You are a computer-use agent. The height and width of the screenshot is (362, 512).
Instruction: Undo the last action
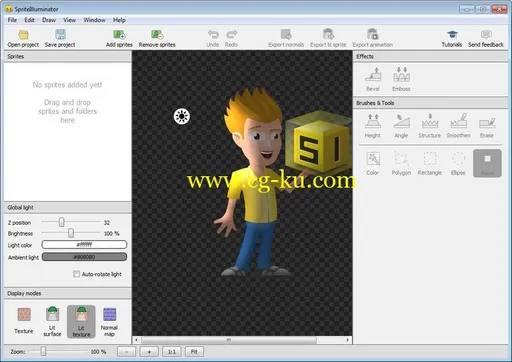coord(213,38)
